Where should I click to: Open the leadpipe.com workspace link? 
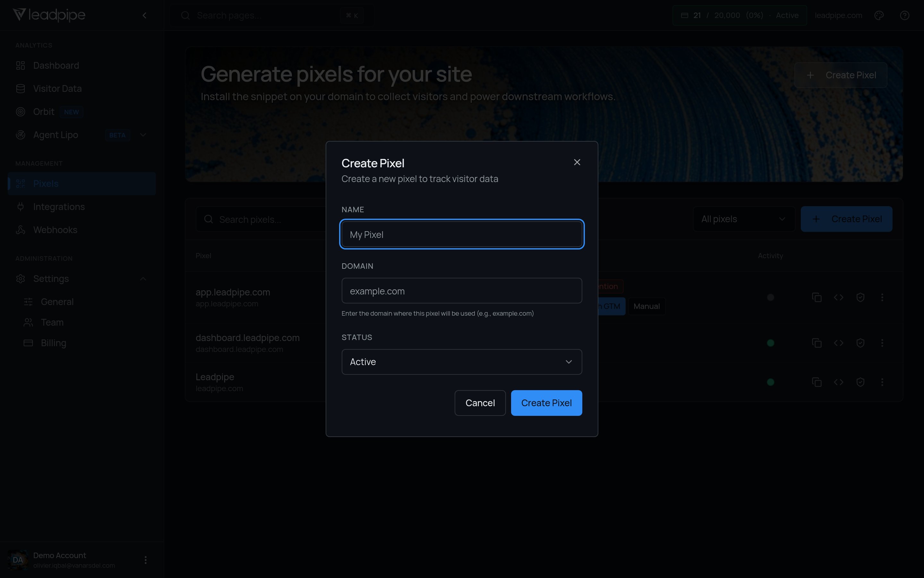(x=838, y=16)
